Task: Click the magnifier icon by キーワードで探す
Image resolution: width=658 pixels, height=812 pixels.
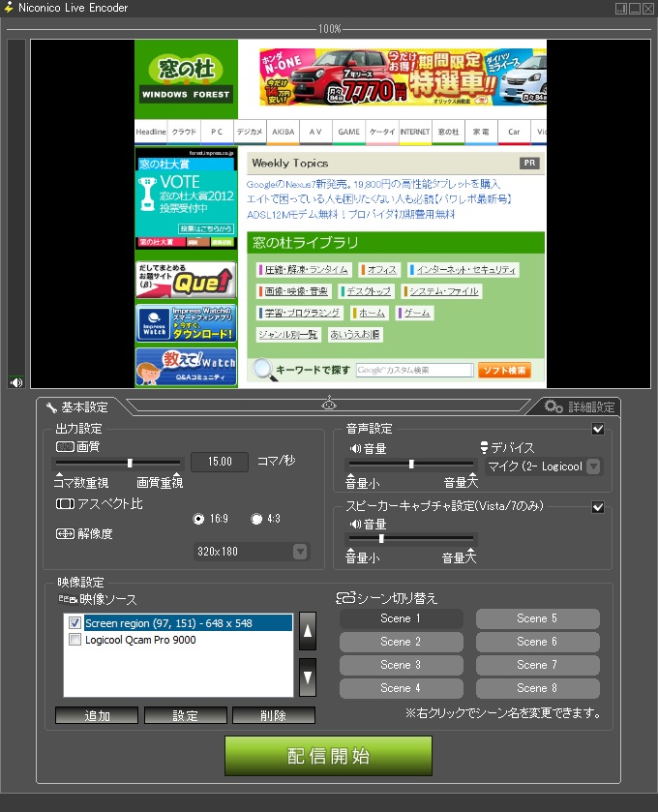Action: pos(263,370)
